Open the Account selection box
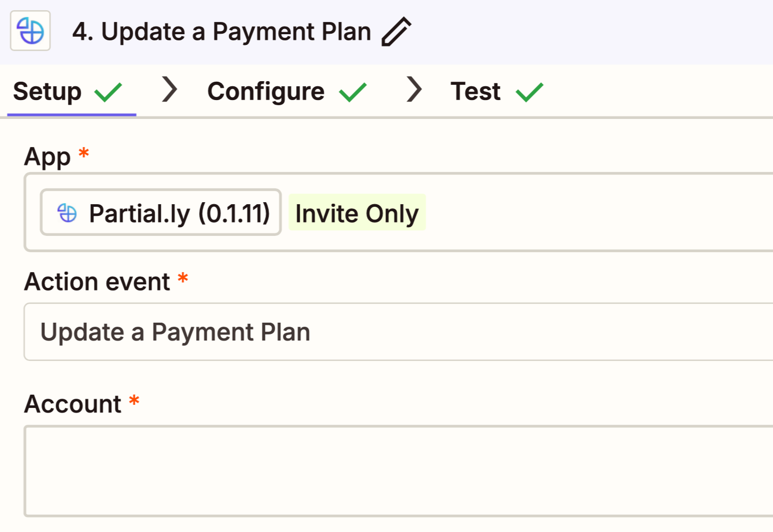This screenshot has width=773, height=532. (x=398, y=471)
